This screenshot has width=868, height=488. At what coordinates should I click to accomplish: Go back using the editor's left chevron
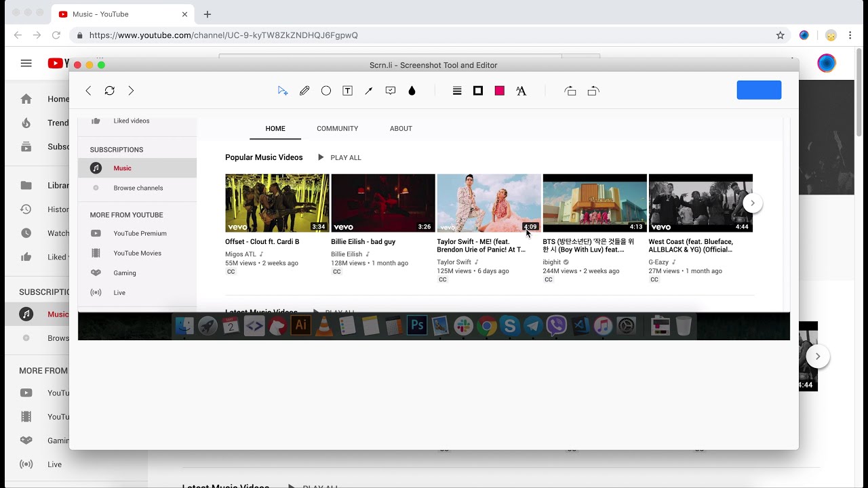tap(88, 91)
